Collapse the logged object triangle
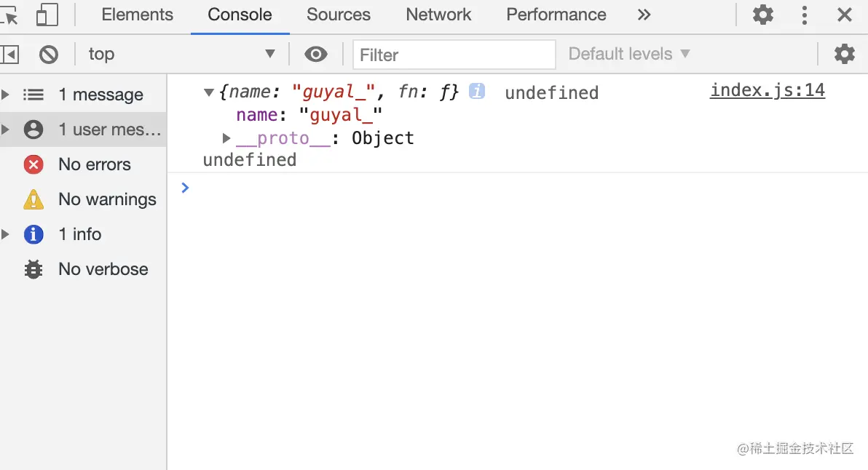Viewport: 868px width, 470px height. point(209,92)
